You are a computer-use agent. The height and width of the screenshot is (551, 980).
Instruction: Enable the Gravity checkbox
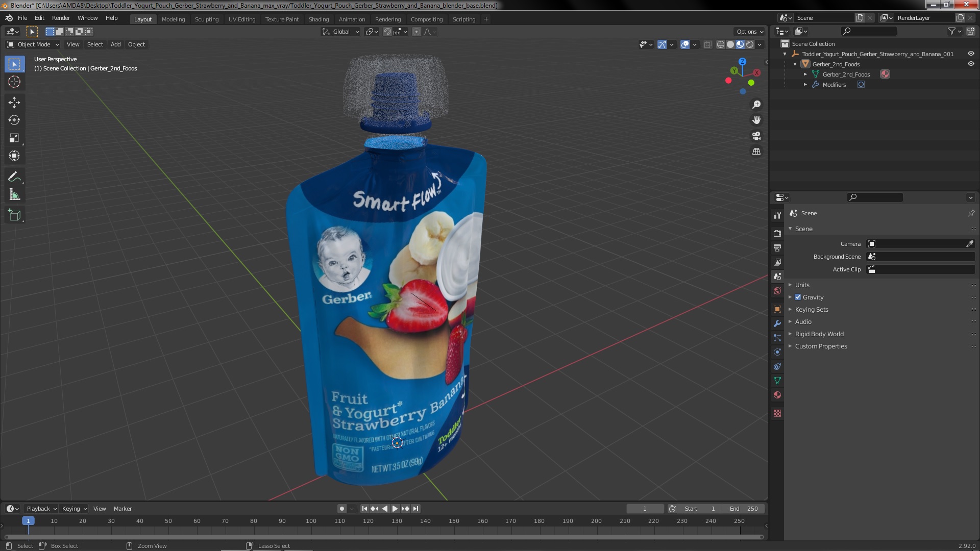point(798,297)
